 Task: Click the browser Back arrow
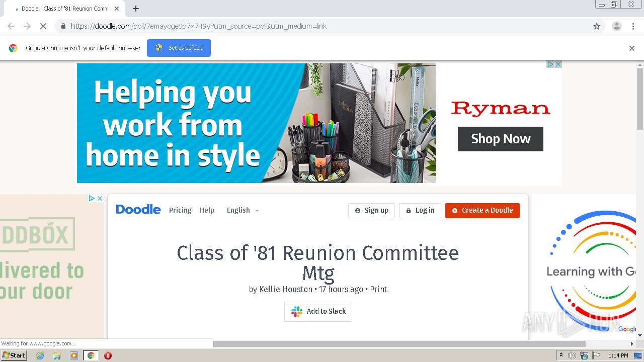pyautogui.click(x=11, y=26)
